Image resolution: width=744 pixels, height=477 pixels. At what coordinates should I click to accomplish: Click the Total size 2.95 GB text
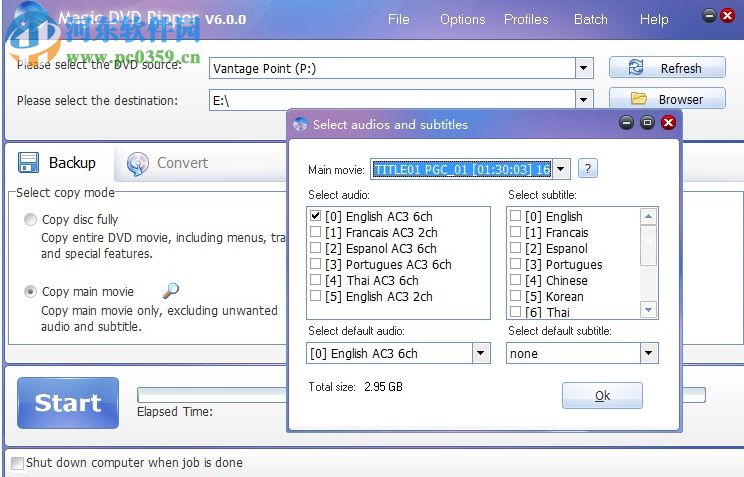(355, 387)
